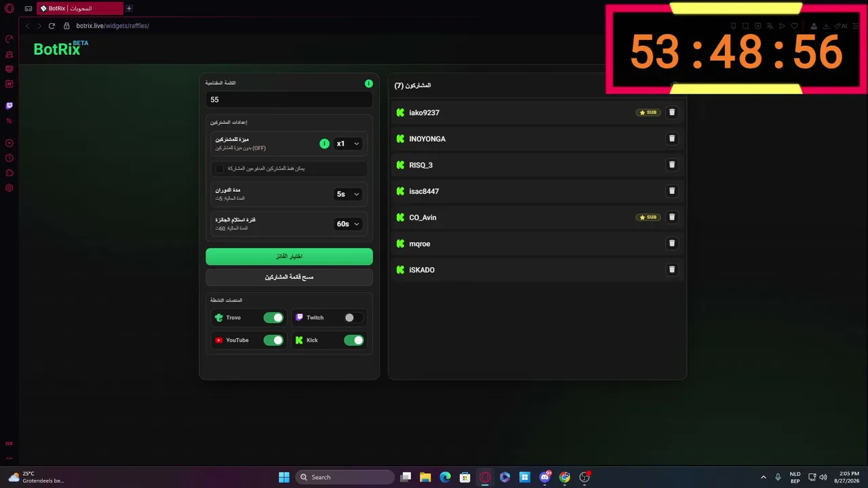Image resolution: width=868 pixels, height=488 pixels.
Task: Open the volume control in system tray
Action: [x=823, y=477]
